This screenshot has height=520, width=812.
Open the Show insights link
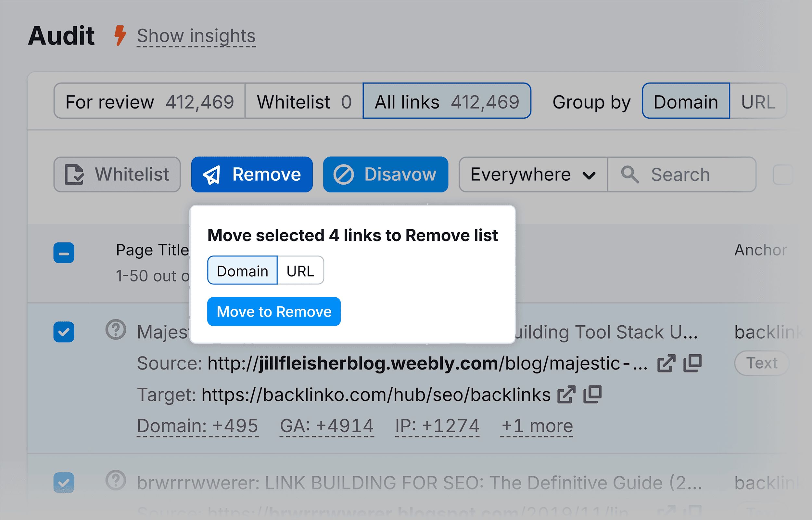[x=196, y=35]
